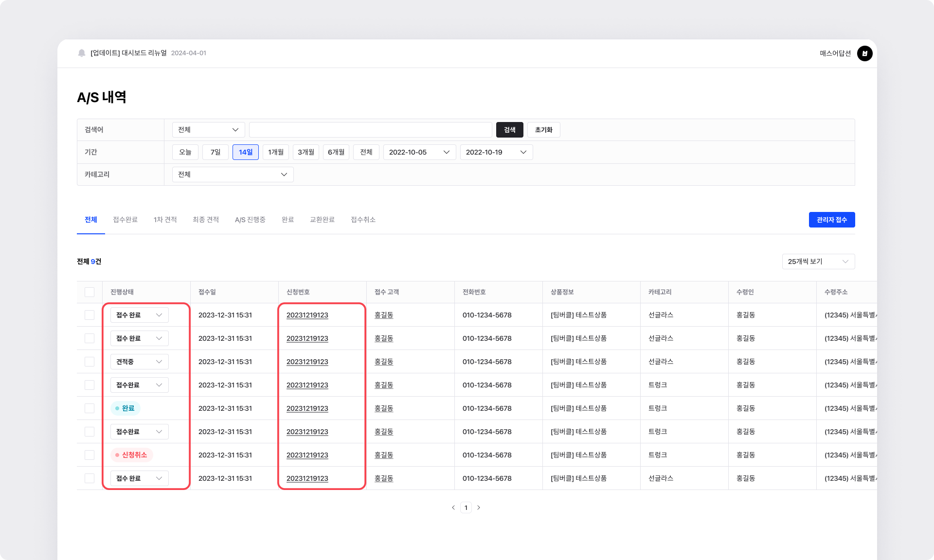Toggle the select-all header checkbox
The width and height of the screenshot is (934, 560).
pos(90,292)
